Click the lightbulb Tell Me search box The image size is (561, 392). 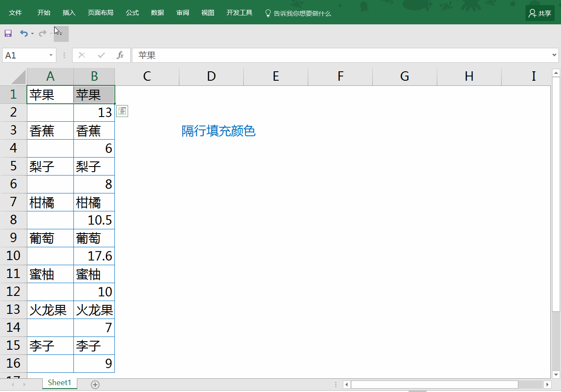click(x=298, y=13)
